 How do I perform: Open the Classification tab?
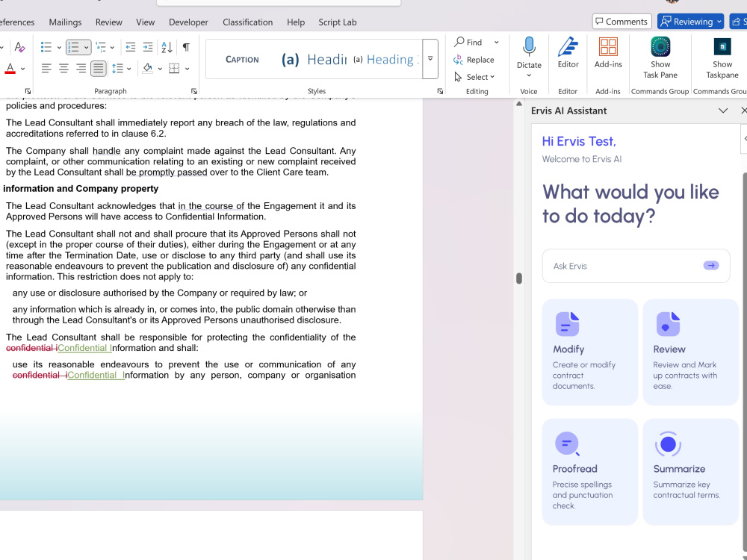click(248, 22)
